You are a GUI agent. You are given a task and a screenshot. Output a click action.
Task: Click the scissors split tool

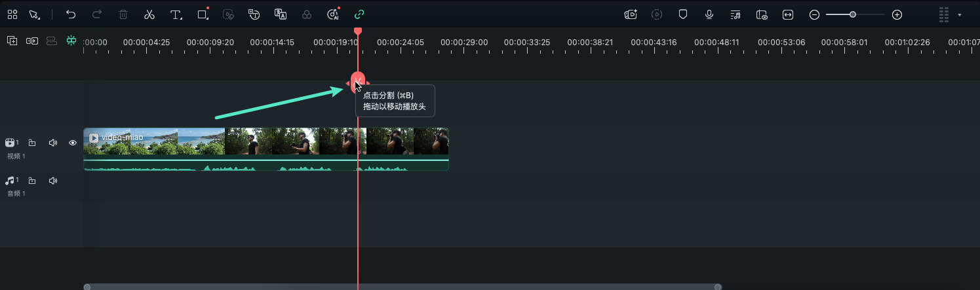coord(149,14)
